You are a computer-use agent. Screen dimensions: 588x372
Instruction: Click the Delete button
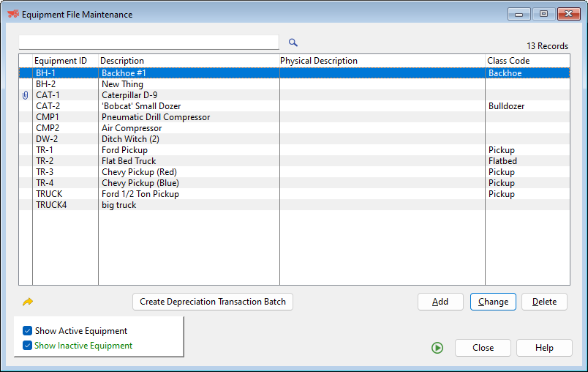point(544,302)
